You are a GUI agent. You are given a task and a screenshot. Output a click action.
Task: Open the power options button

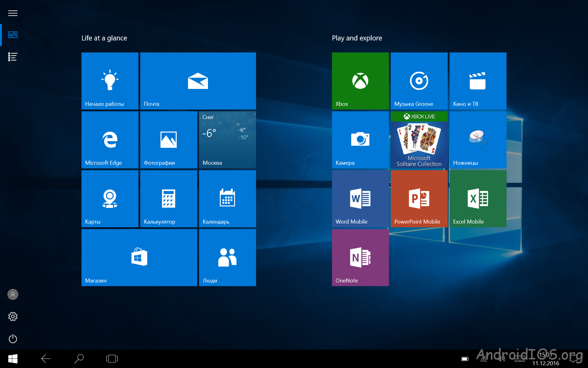[13, 339]
